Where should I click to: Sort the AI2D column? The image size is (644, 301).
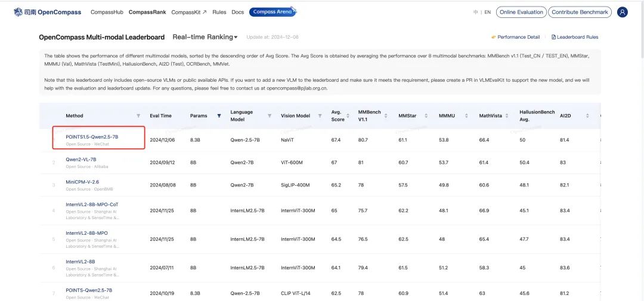[x=587, y=116]
